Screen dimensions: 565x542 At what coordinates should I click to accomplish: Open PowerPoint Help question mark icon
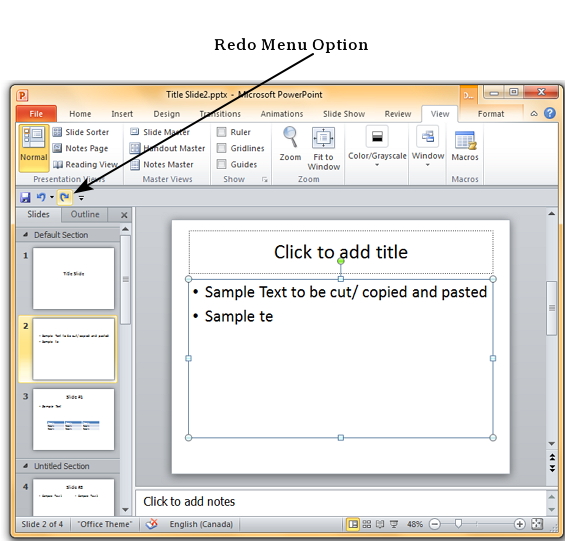pyautogui.click(x=550, y=114)
